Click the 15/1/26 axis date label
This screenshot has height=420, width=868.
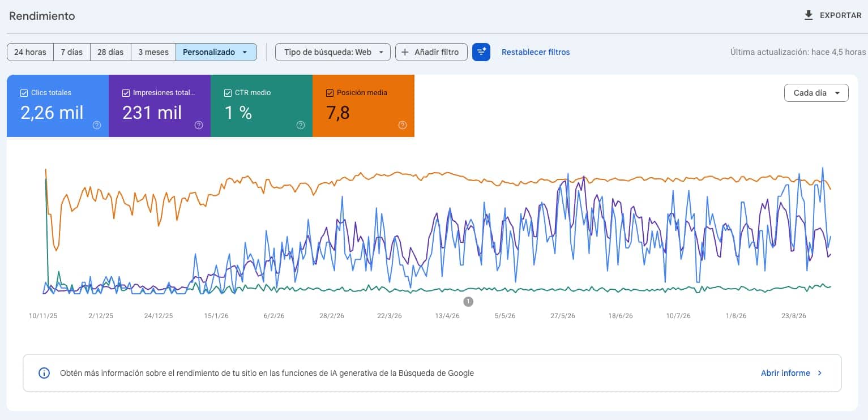pos(216,316)
